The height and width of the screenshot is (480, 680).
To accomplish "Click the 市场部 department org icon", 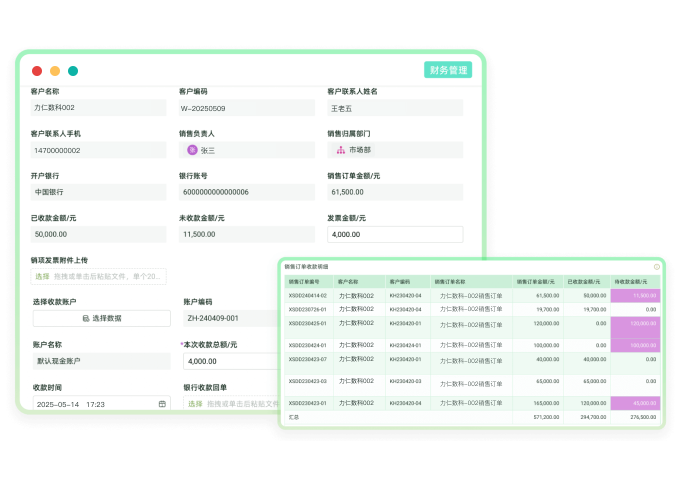I will [340, 150].
